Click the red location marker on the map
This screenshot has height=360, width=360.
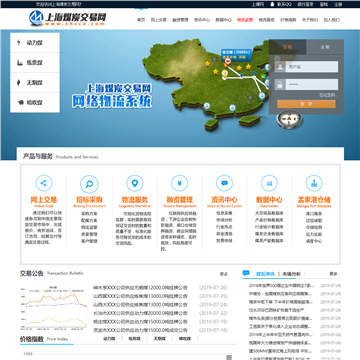228,61
